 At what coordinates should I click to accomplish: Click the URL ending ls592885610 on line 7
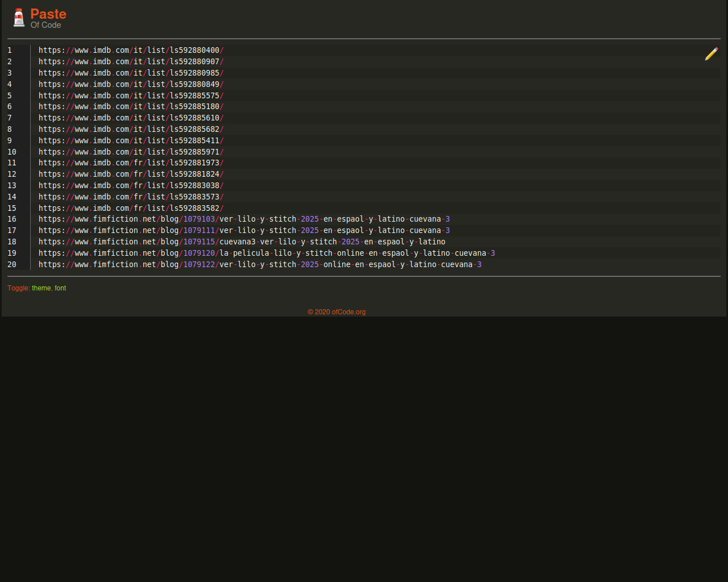coord(131,118)
